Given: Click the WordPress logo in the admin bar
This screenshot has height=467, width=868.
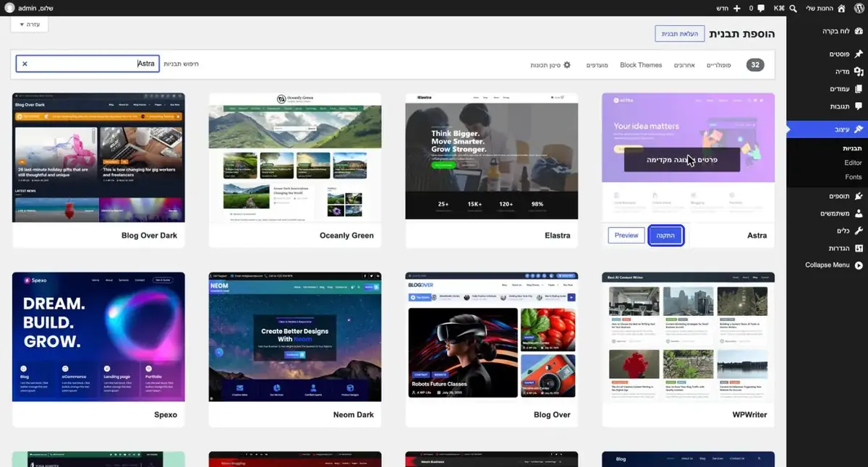Looking at the screenshot, I should 859,8.
